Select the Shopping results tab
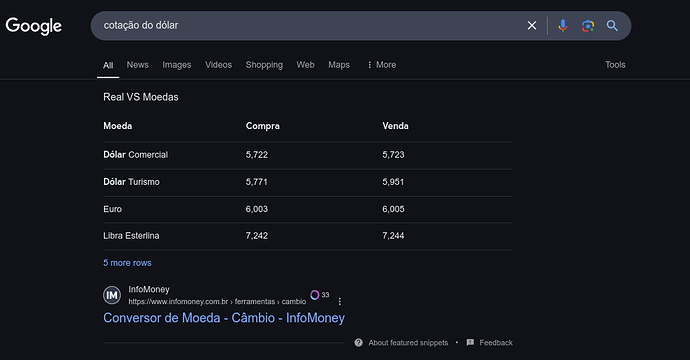The image size is (690, 360). 264,65
